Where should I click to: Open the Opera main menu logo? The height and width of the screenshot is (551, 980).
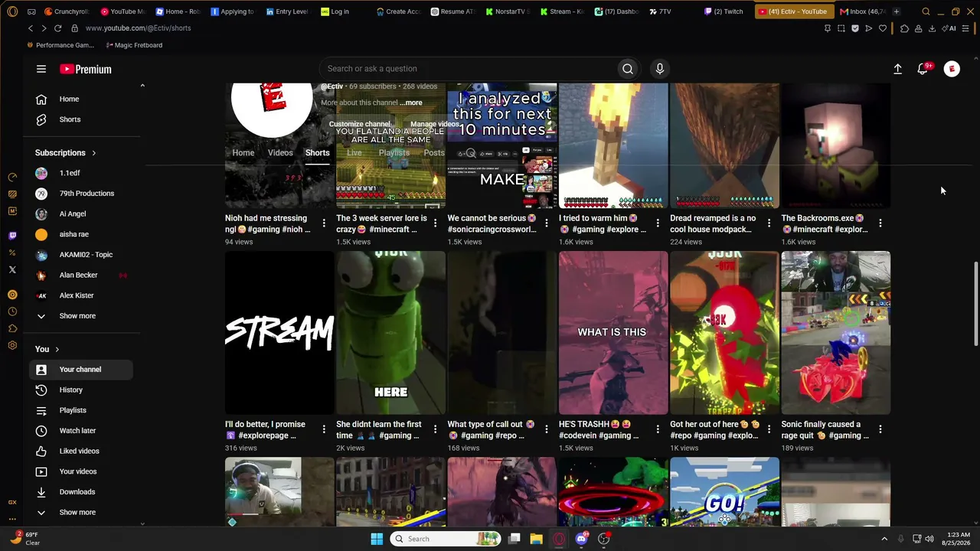(x=11, y=11)
